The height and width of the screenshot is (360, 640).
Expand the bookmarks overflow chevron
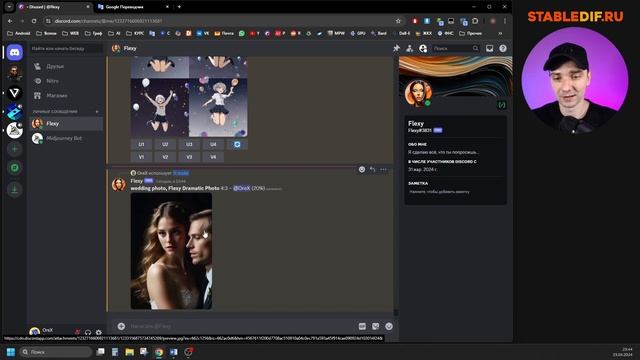click(500, 33)
